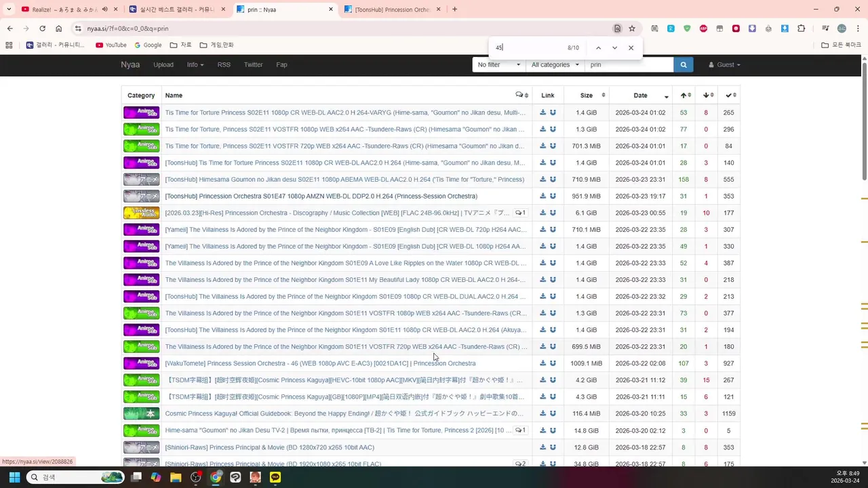This screenshot has height=488, width=868.
Task: Open the No filter dropdown
Action: coord(499,64)
